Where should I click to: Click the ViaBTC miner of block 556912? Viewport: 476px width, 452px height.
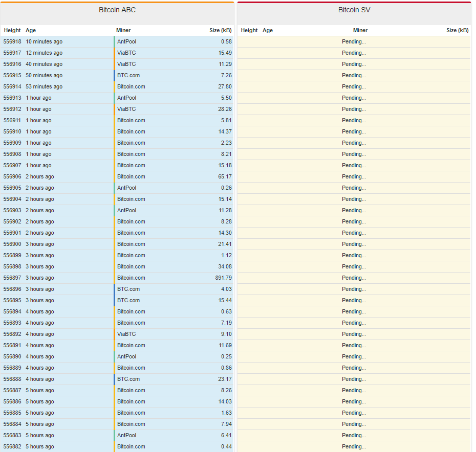coord(126,109)
